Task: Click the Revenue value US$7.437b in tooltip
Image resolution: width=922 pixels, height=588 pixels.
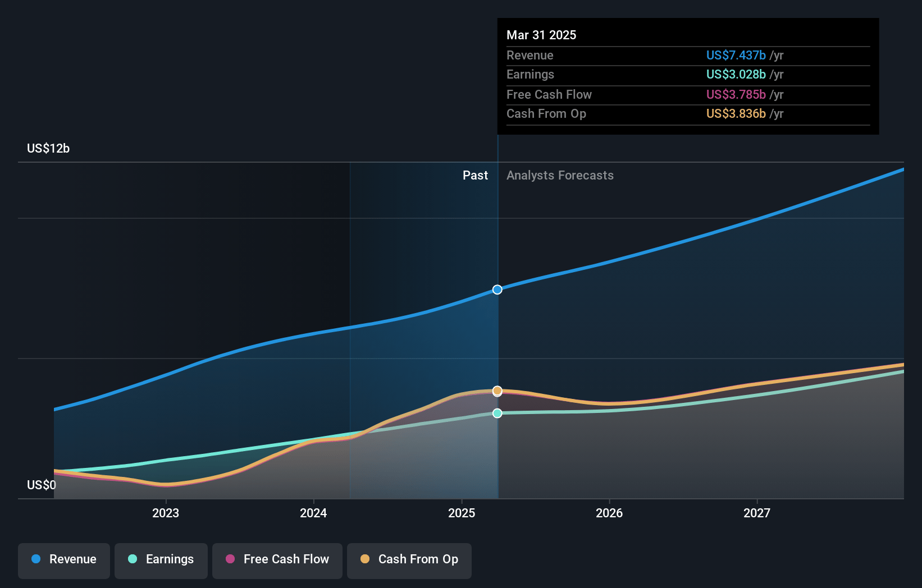Action: 736,55
